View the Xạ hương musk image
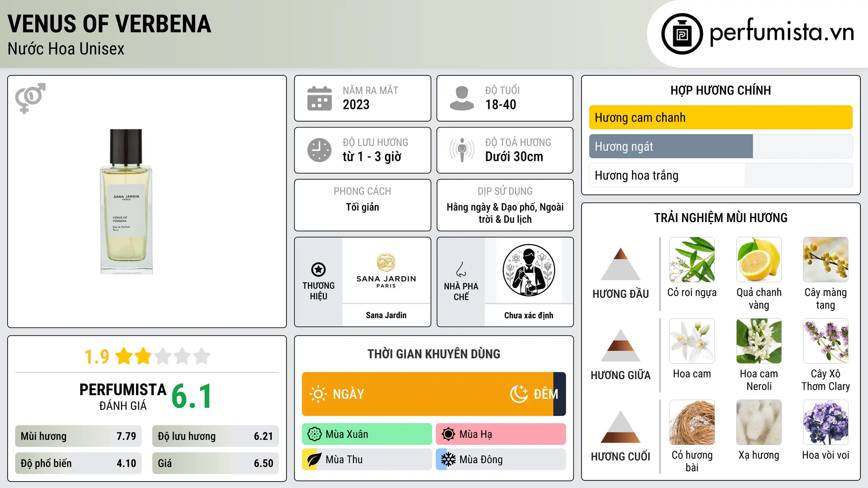Viewport: 868px width, 488px height. [759, 422]
